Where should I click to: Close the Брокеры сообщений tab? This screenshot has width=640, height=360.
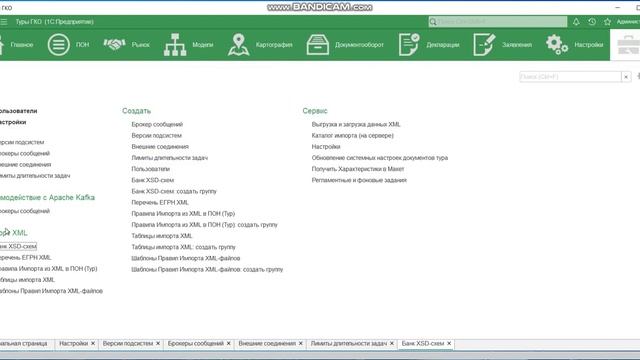click(229, 343)
